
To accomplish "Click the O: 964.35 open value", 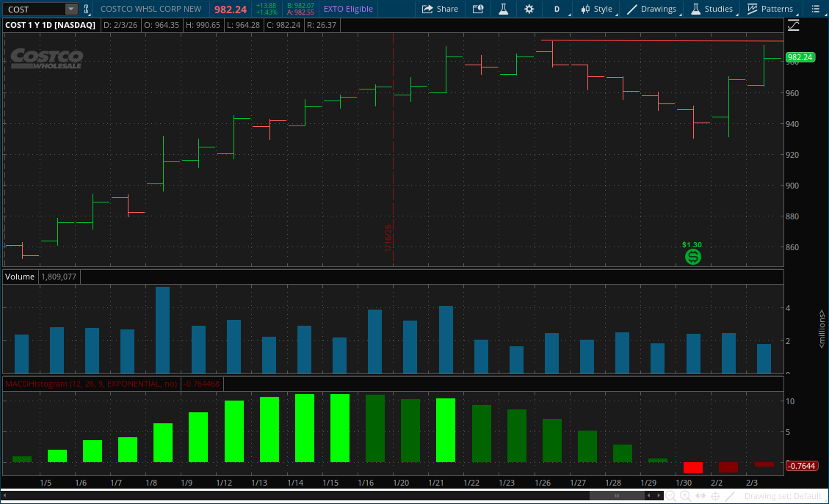I will [x=162, y=25].
